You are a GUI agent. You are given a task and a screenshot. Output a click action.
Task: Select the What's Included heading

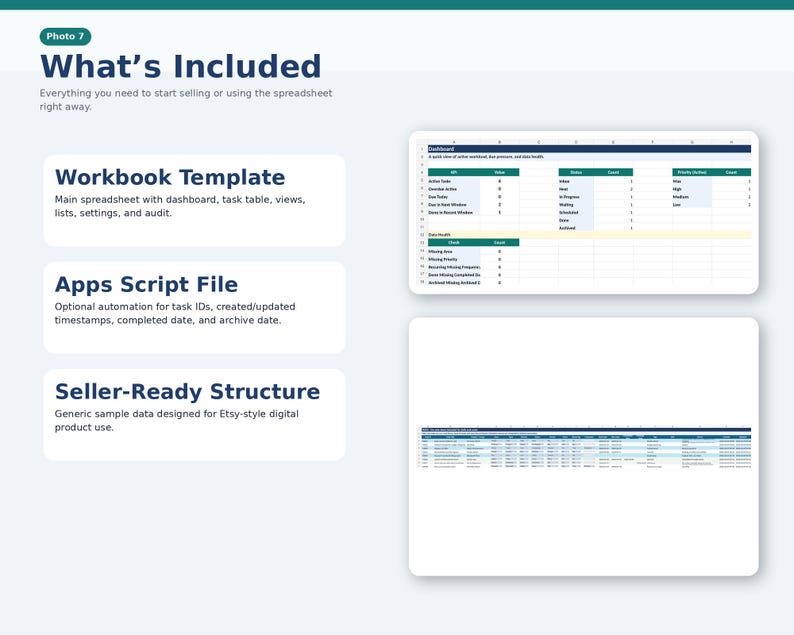(180, 66)
